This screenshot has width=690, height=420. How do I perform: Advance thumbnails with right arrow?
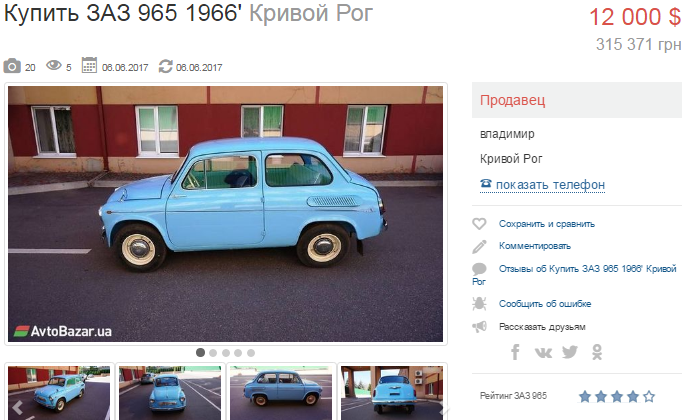[x=443, y=409]
